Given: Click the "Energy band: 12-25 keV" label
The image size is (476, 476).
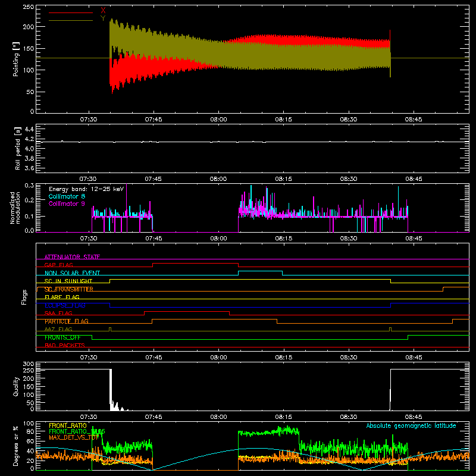Looking at the screenshot, I should pos(86,189).
